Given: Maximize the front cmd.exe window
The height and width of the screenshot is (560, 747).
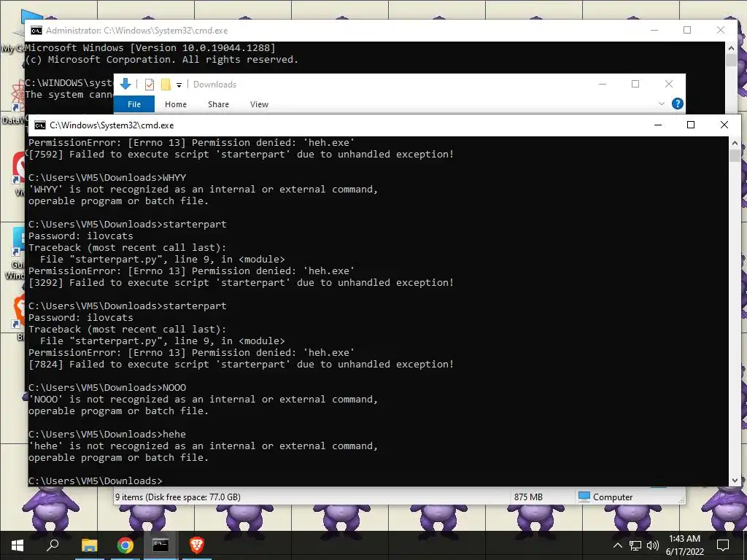Looking at the screenshot, I should click(x=691, y=125).
